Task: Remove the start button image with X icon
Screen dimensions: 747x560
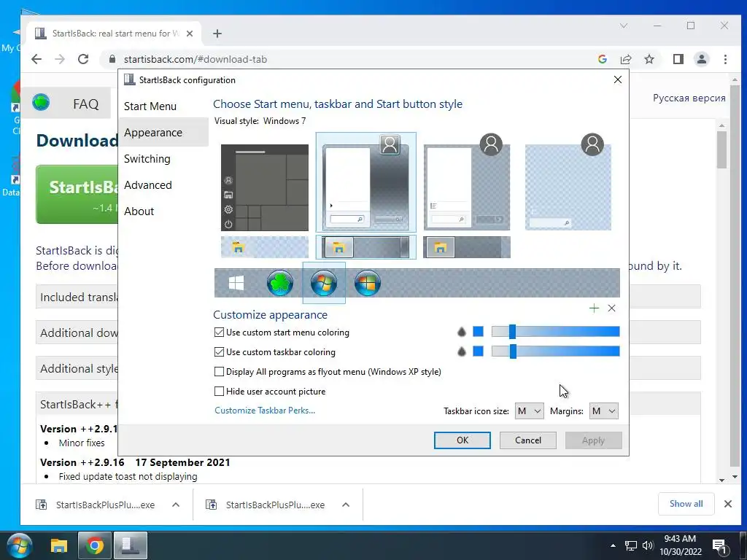Action: click(612, 308)
